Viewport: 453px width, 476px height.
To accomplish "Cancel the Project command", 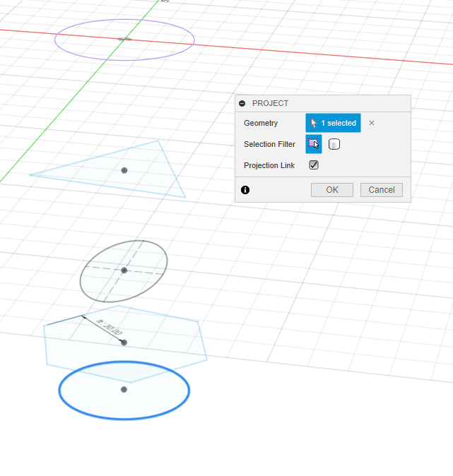I will (382, 190).
